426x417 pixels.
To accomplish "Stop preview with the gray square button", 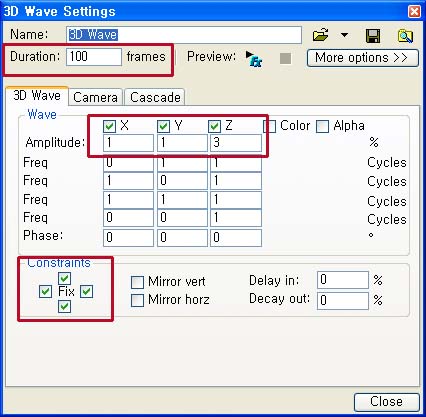I will click(x=285, y=59).
